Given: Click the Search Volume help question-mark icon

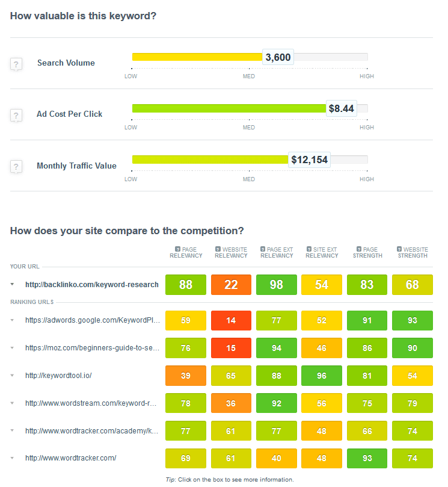Looking at the screenshot, I should pyautogui.click(x=16, y=64).
